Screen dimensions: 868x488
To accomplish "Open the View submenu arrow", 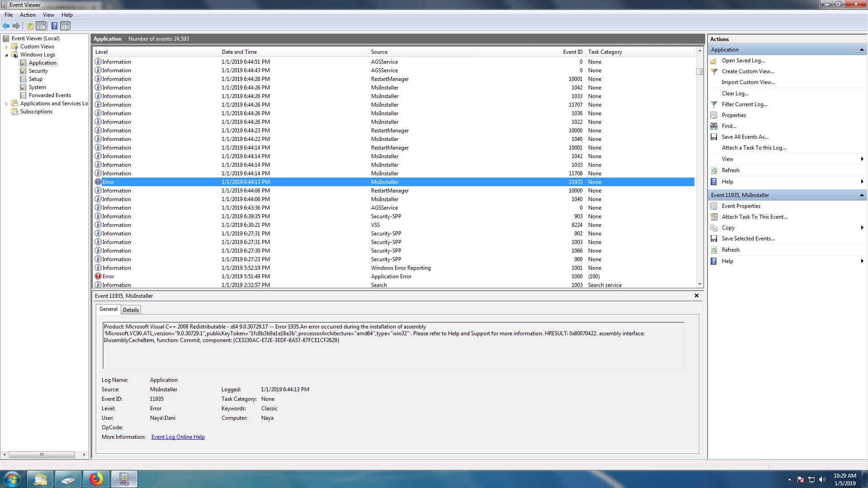I will [x=862, y=159].
